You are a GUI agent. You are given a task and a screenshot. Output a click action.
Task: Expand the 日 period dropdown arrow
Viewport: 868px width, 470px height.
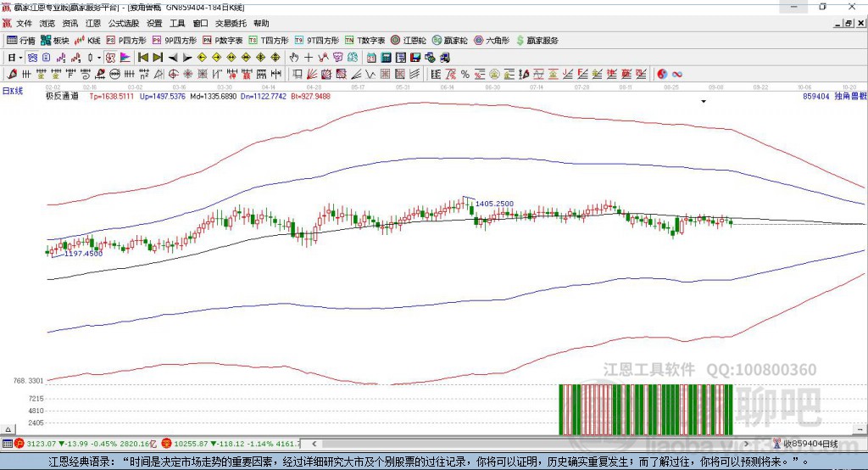pos(20,57)
